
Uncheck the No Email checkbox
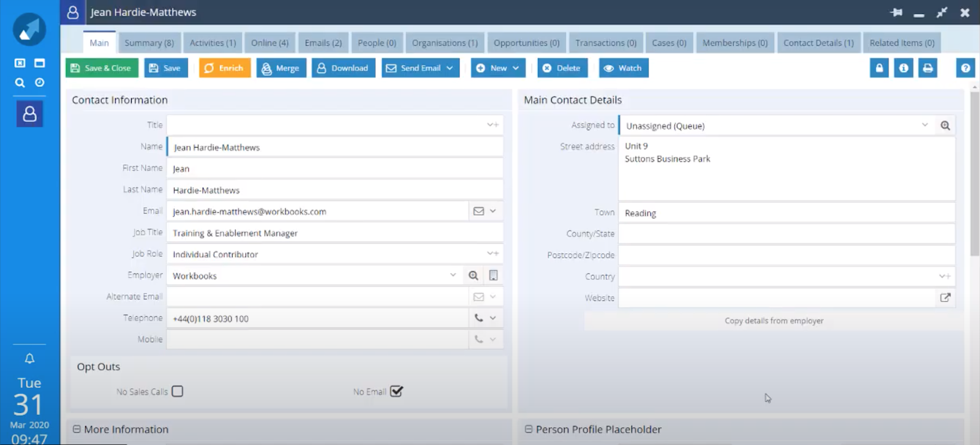[x=396, y=391]
